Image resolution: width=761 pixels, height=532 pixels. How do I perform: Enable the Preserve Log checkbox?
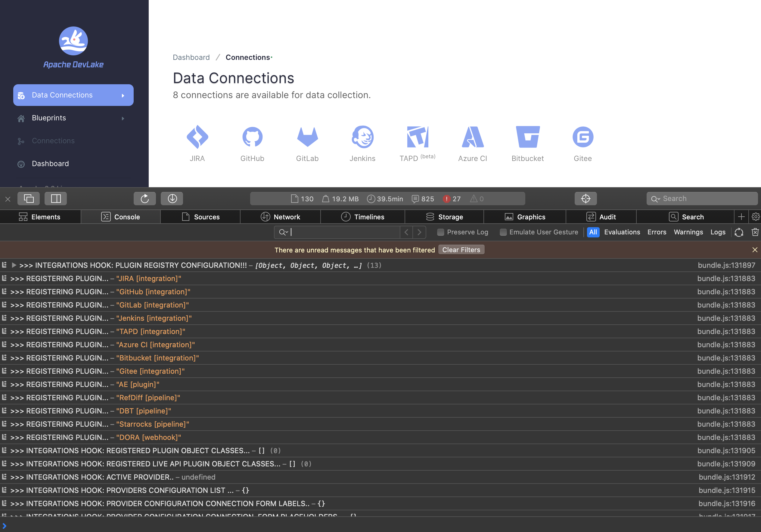tap(440, 232)
